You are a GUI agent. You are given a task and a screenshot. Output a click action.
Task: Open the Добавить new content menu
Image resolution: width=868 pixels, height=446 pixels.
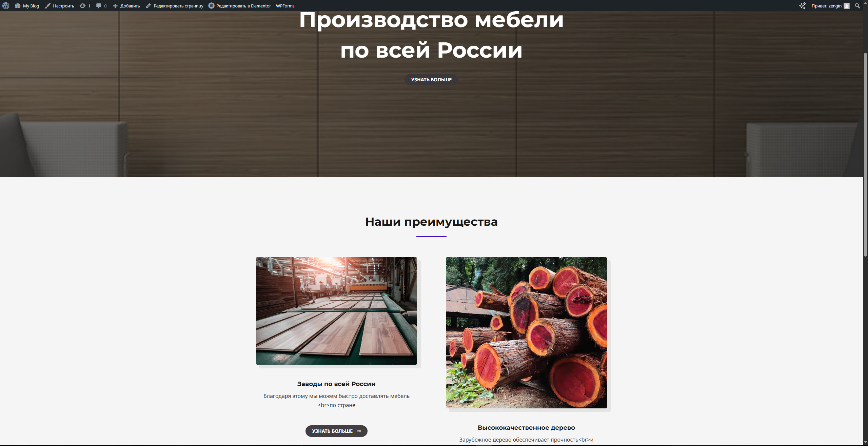click(126, 6)
